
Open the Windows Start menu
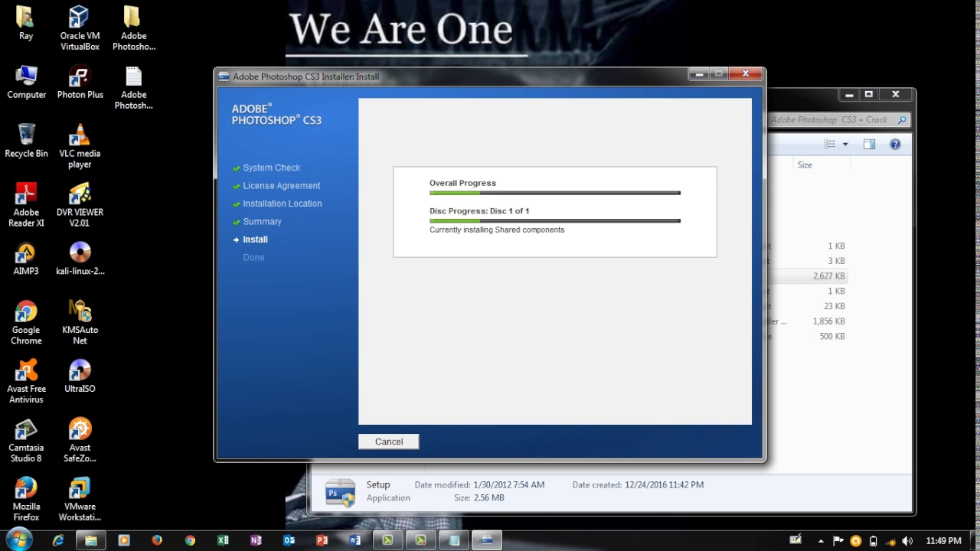point(19,540)
